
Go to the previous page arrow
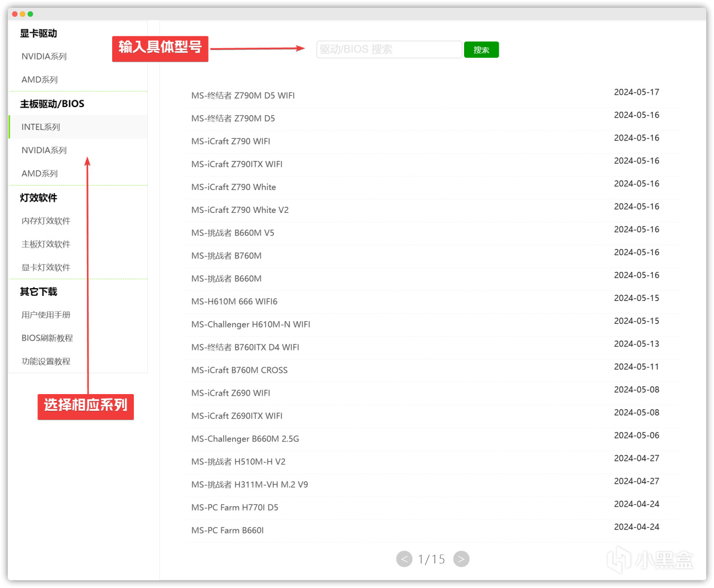(404, 559)
